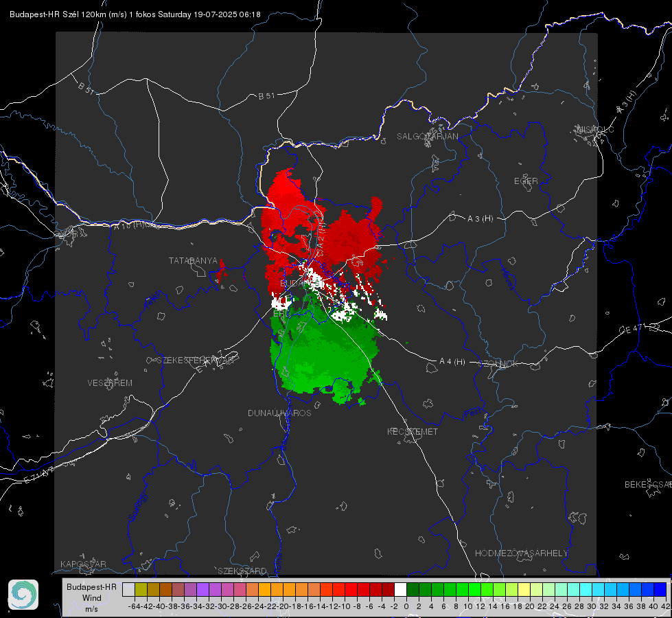Select the bright red swatch between -10 and -8
The height and width of the screenshot is (618, 672).
click(x=351, y=589)
